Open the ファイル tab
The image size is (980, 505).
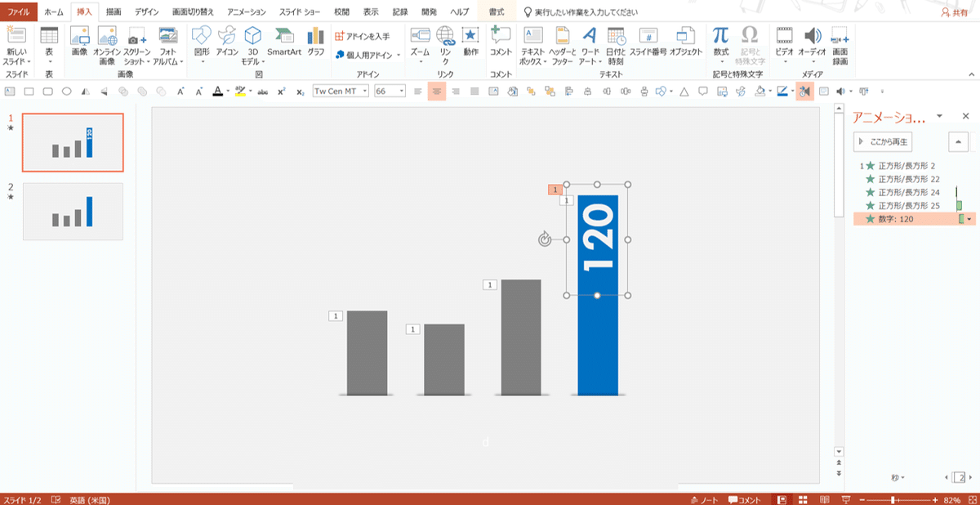point(19,12)
